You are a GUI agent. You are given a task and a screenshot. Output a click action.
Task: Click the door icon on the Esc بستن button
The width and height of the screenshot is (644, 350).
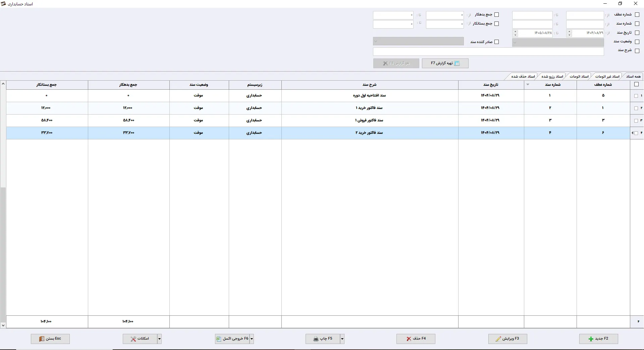tap(42, 339)
